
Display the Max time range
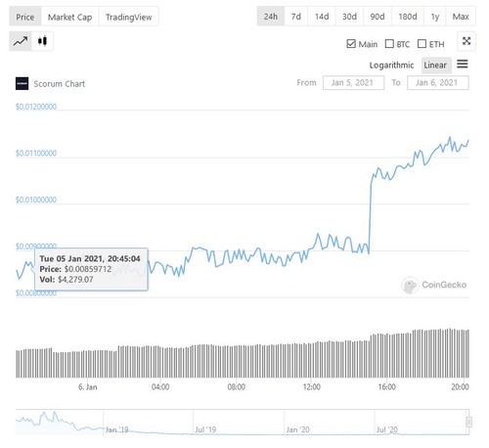(461, 17)
